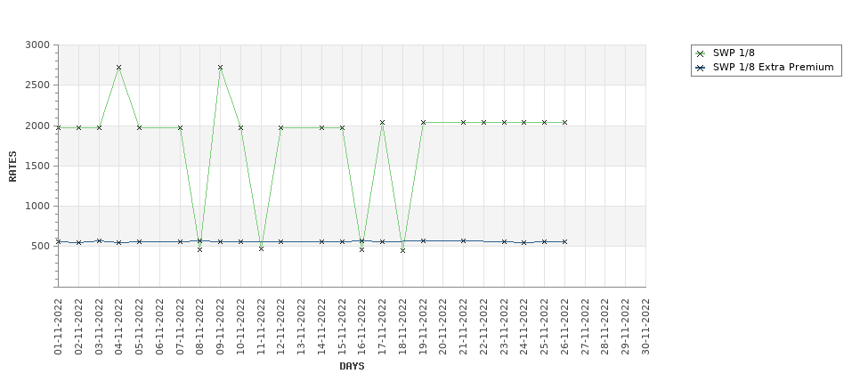
Task: Click the 2000 label on the rates axis
Action: point(37,126)
